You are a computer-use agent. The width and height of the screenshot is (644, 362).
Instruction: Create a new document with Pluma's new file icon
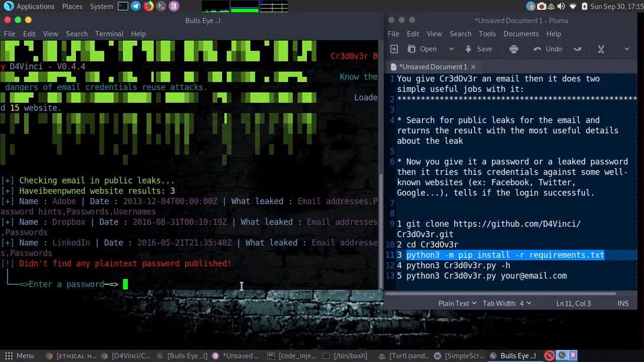pyautogui.click(x=394, y=49)
